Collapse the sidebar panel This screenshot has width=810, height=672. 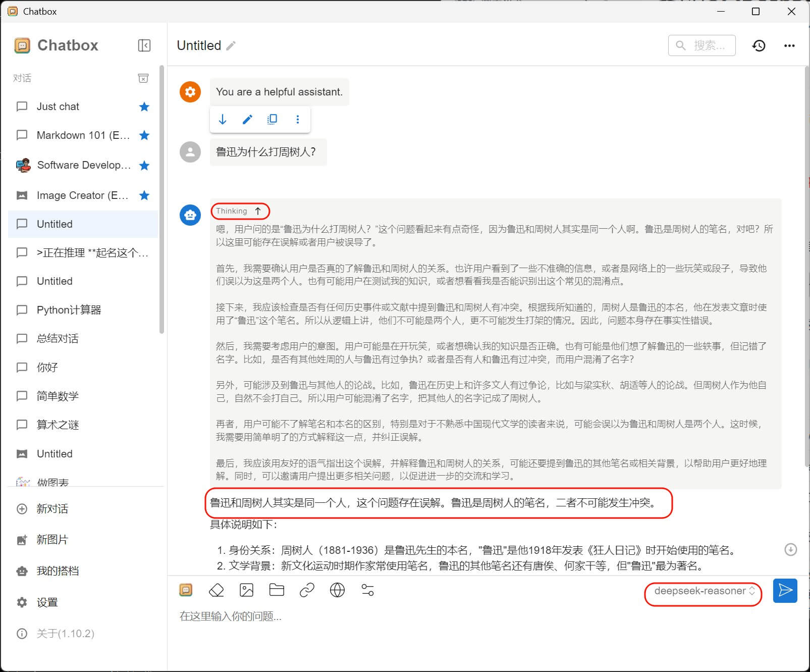coord(144,45)
